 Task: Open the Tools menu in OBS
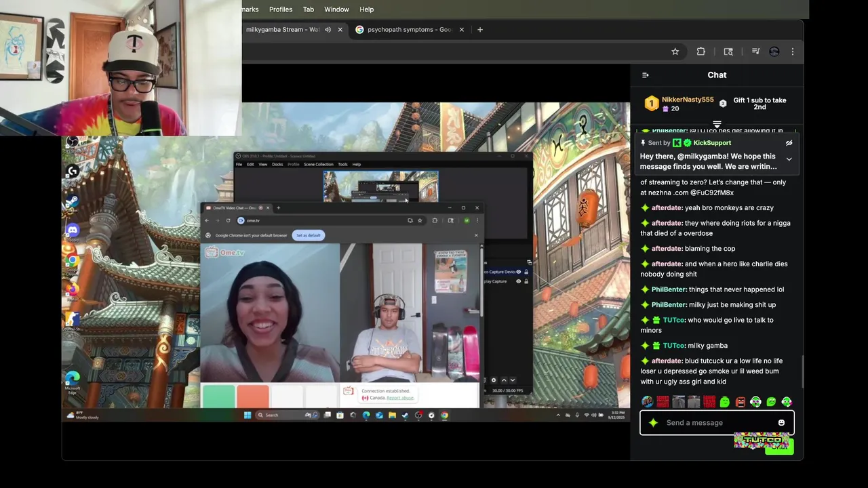click(x=342, y=164)
